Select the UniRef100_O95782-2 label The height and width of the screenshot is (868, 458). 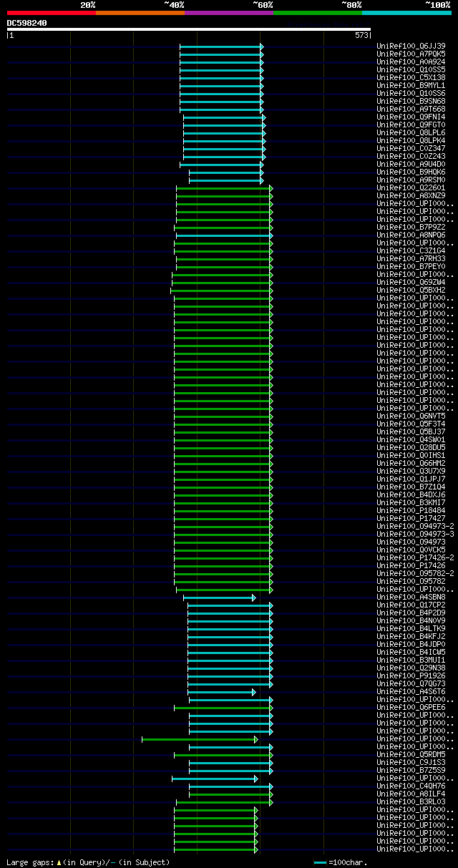[x=415, y=573]
